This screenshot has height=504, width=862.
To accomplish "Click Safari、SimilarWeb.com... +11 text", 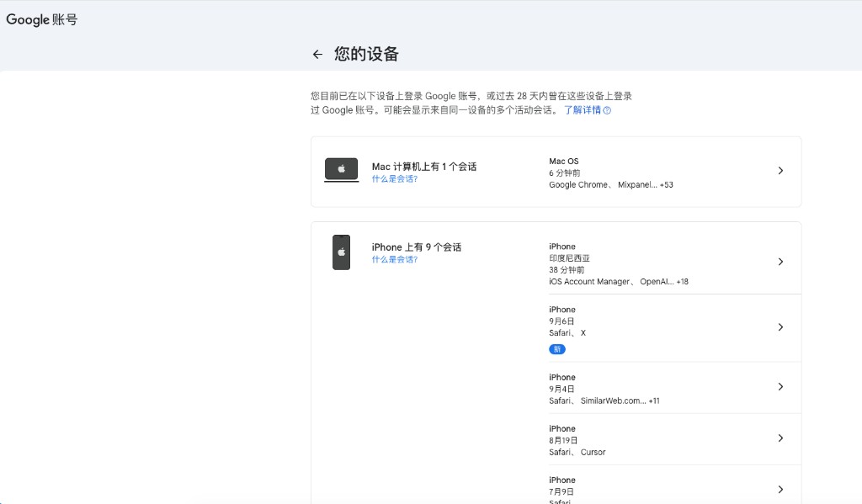I will click(604, 401).
